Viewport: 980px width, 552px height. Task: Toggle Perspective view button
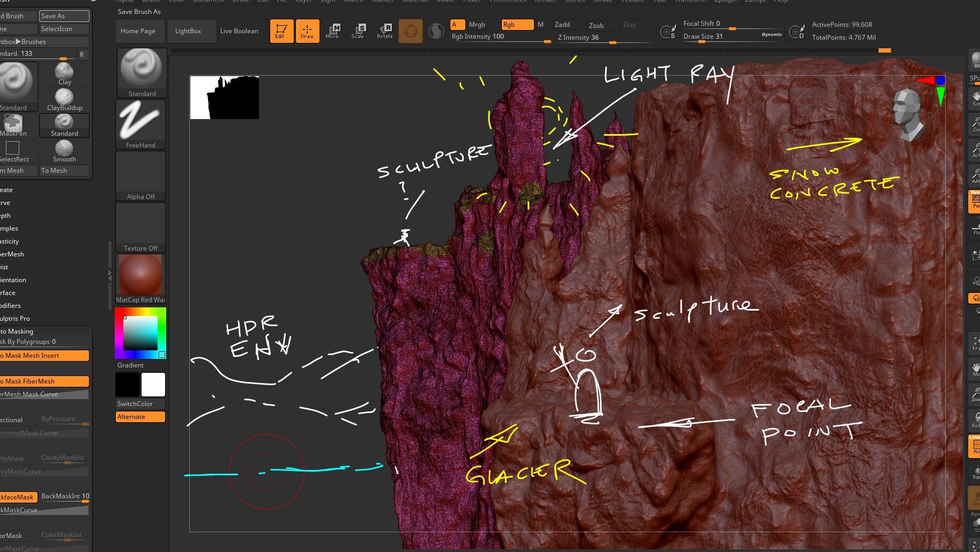pyautogui.click(x=975, y=201)
